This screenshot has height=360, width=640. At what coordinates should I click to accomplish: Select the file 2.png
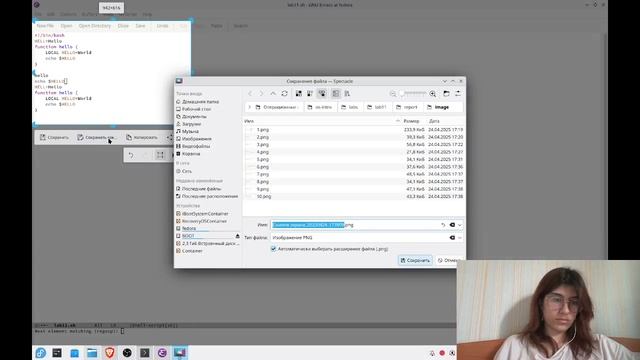(262, 137)
